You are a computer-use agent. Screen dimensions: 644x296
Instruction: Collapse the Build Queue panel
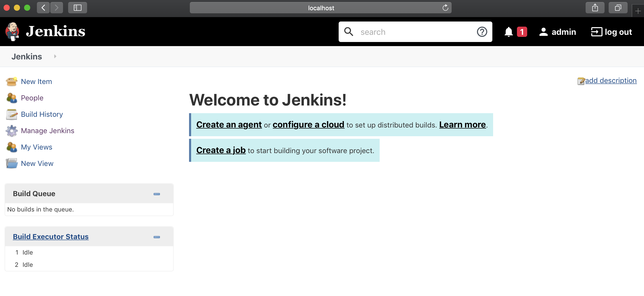tap(157, 194)
